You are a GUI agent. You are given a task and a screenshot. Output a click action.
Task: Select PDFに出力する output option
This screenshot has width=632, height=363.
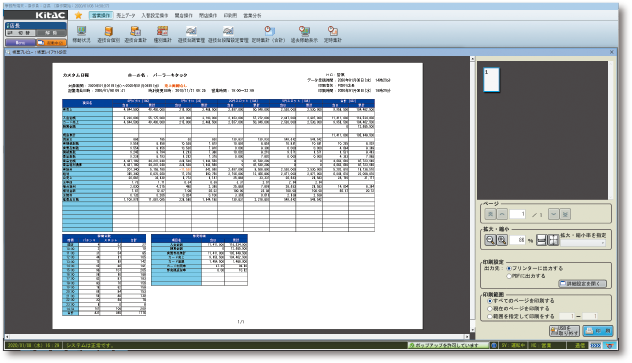526,276
